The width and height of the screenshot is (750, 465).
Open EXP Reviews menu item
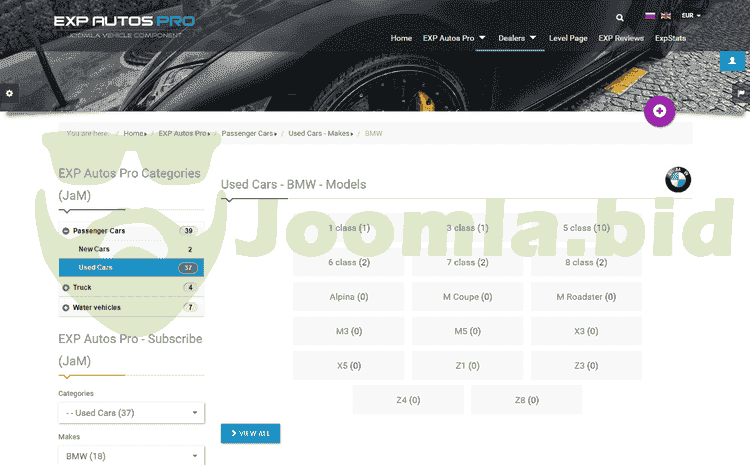coord(621,38)
